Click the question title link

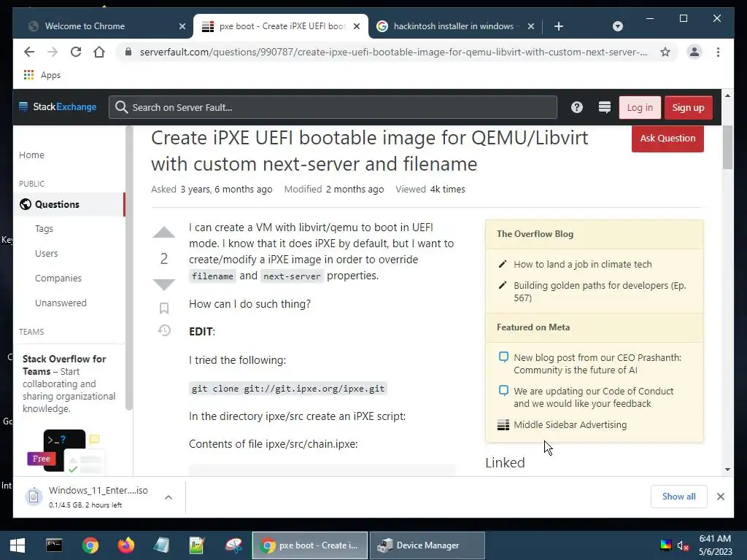pyautogui.click(x=370, y=150)
